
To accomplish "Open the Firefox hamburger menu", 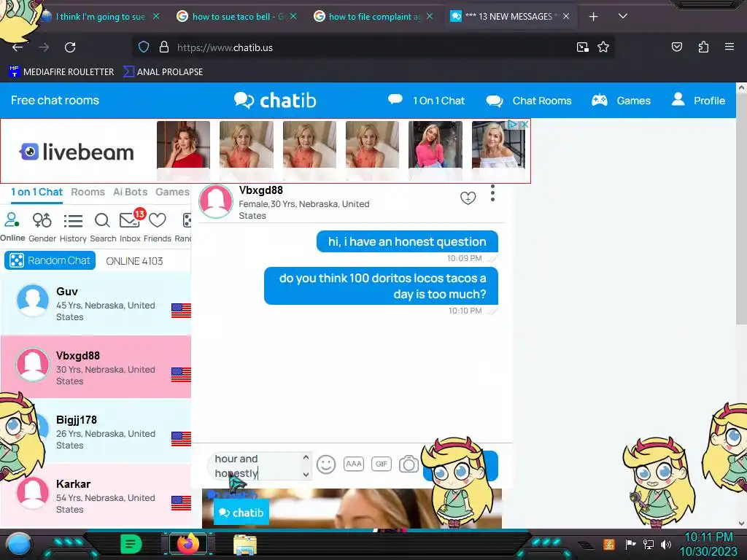I will pyautogui.click(x=729, y=47).
